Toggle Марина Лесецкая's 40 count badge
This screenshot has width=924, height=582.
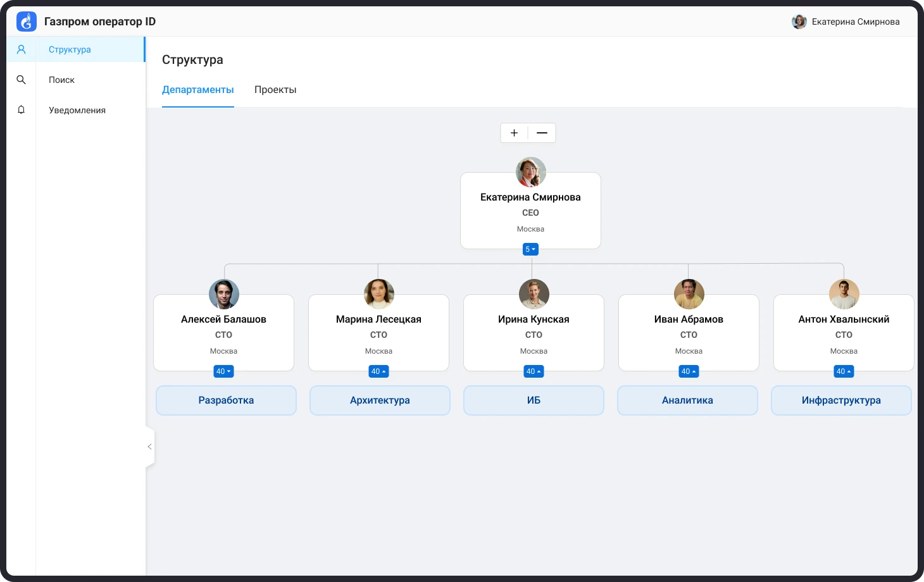pos(378,371)
